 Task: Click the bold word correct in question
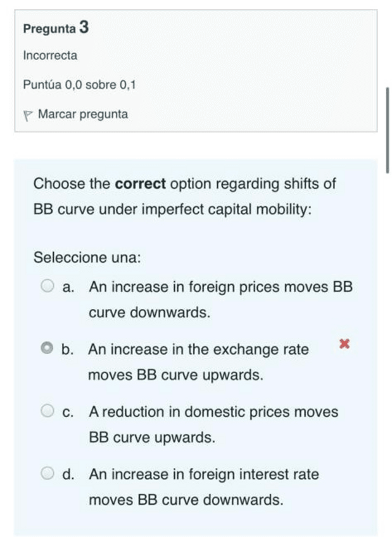[140, 184]
